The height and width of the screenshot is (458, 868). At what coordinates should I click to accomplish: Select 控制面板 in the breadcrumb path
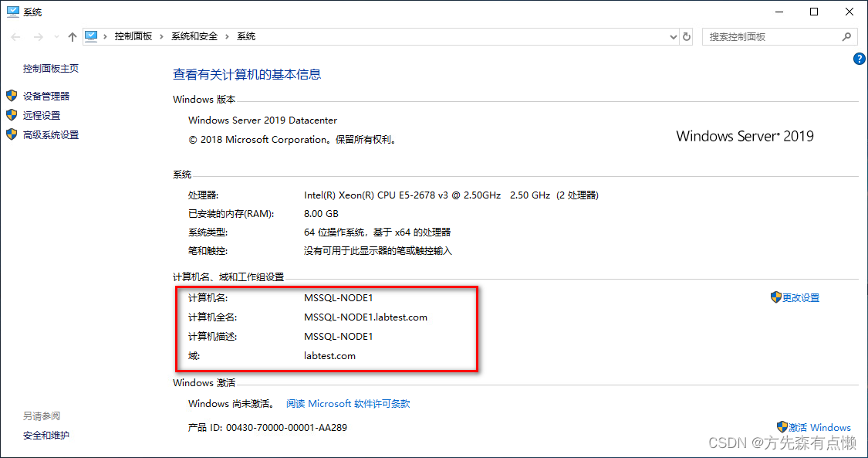tap(133, 36)
